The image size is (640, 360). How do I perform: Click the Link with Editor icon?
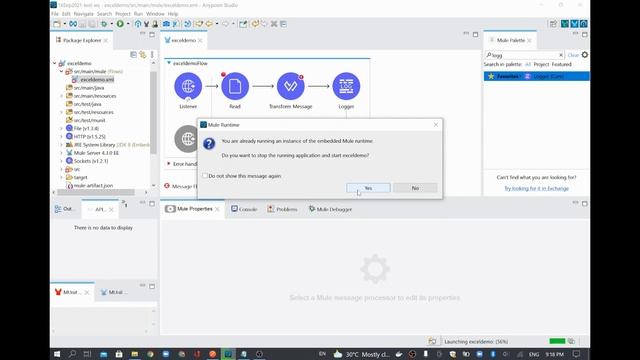142,55
